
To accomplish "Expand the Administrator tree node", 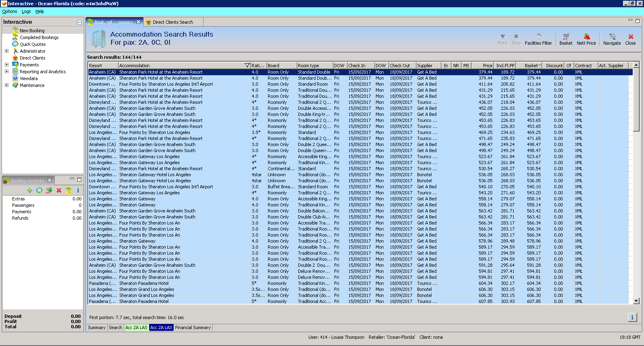I will click(6, 51).
